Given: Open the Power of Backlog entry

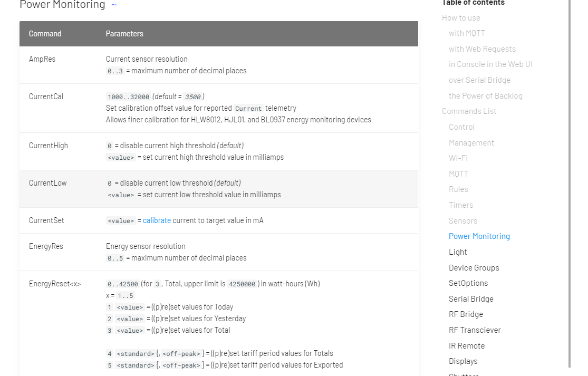Looking at the screenshot, I should tap(485, 96).
